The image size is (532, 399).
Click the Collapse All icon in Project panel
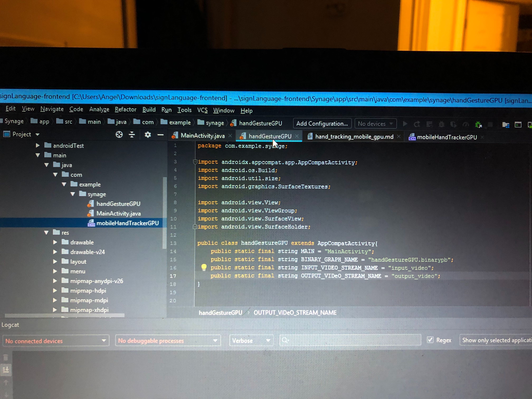coord(132,134)
